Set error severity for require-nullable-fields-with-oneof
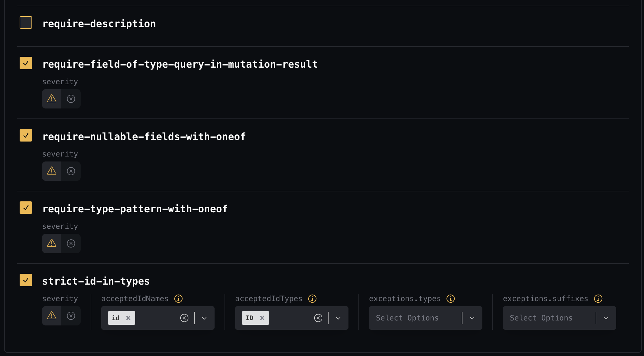The image size is (644, 356). [x=71, y=171]
